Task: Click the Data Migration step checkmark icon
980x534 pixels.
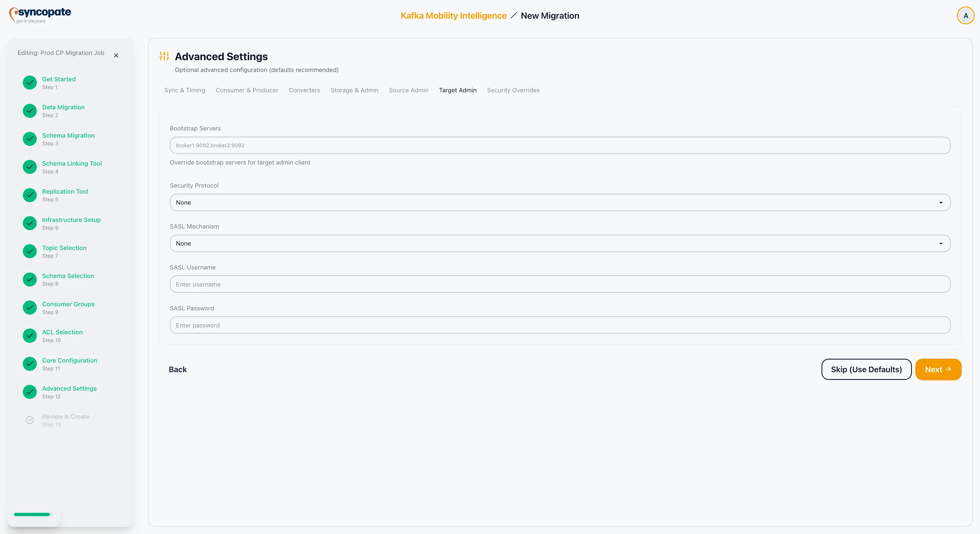Action: pos(29,111)
